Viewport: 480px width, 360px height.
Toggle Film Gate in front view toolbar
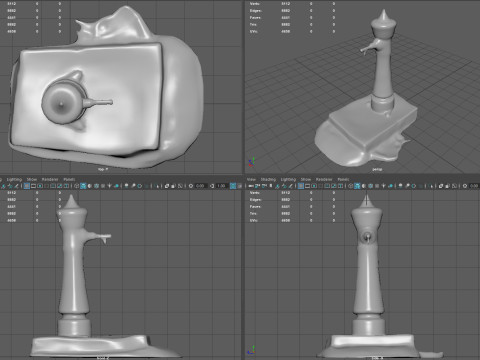307,186
